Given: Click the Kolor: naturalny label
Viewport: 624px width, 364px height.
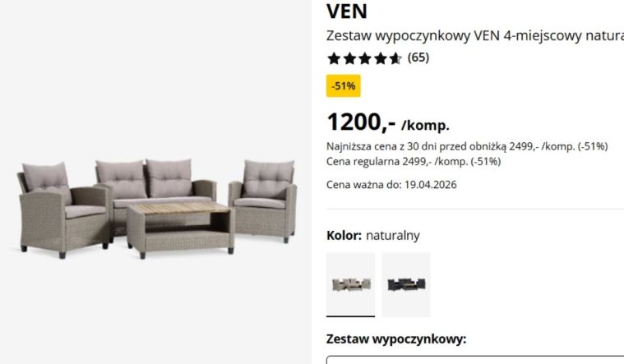Looking at the screenshot, I should pos(373,236).
